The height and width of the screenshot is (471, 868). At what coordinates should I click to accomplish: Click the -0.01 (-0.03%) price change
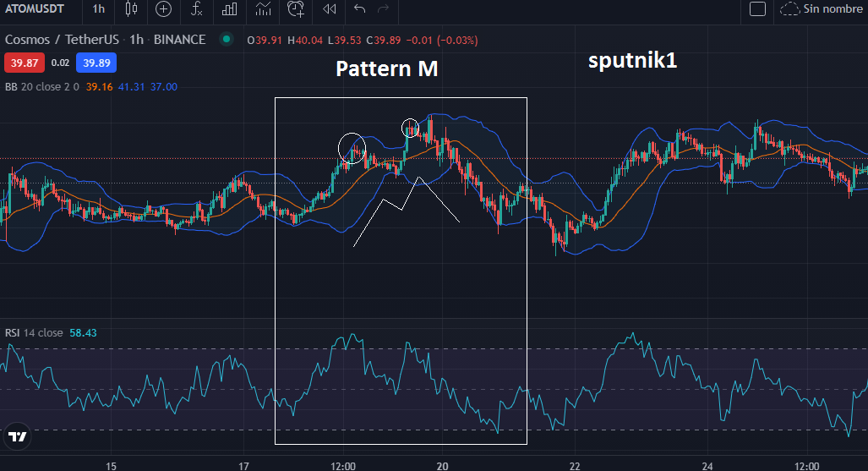pos(442,41)
